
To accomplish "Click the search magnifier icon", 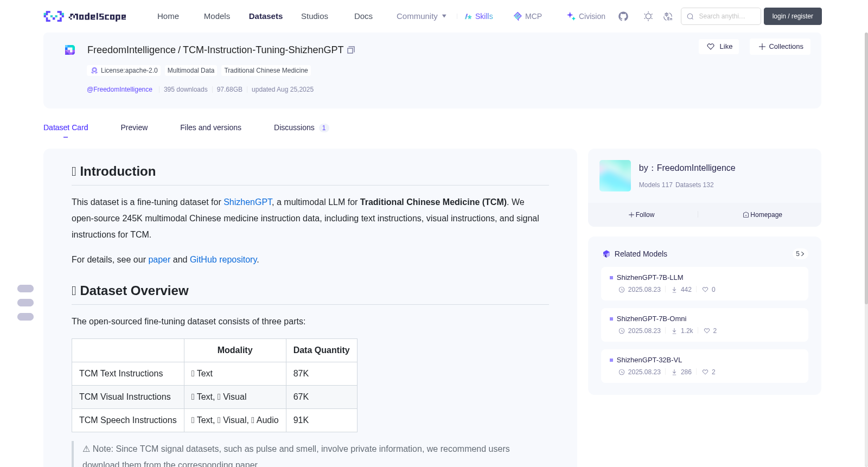I will click(690, 16).
